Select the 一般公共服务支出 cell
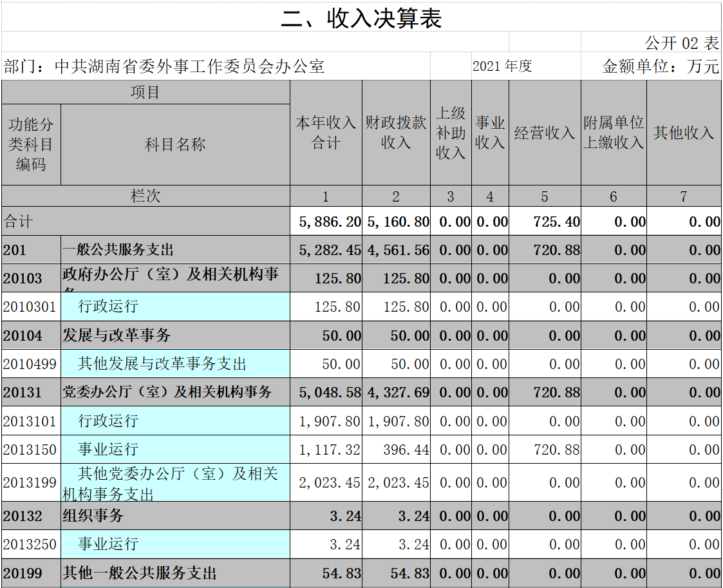 (175, 250)
